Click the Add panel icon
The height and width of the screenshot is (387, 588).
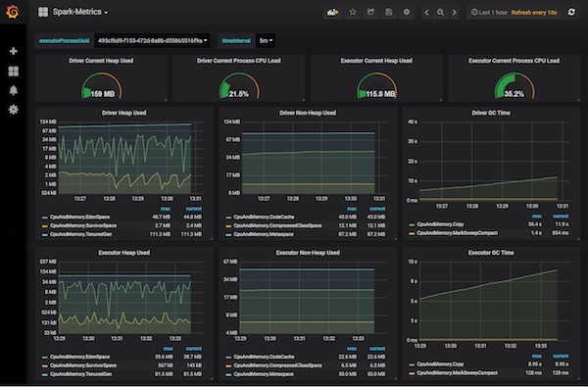pos(332,13)
